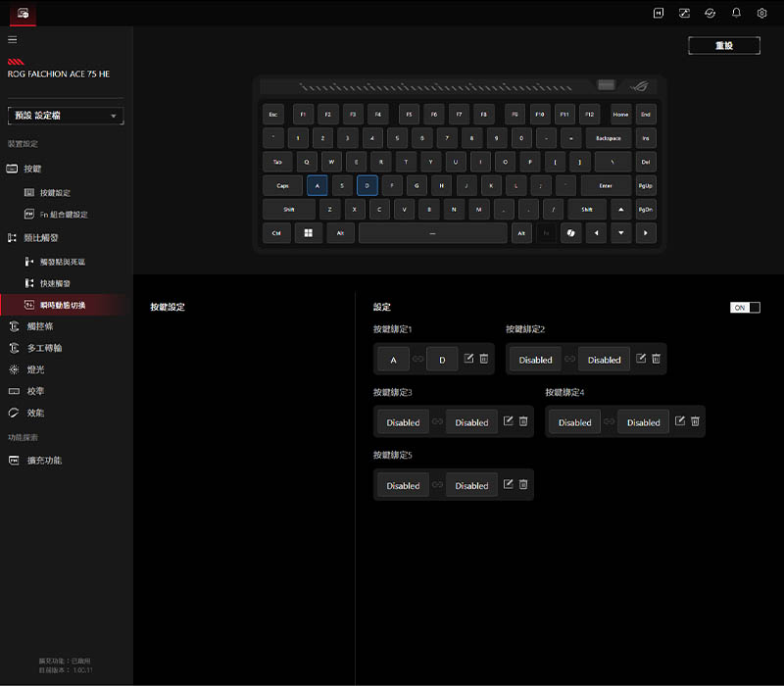
Task: Click the Enter key on keyboard diagram
Action: [x=606, y=185]
